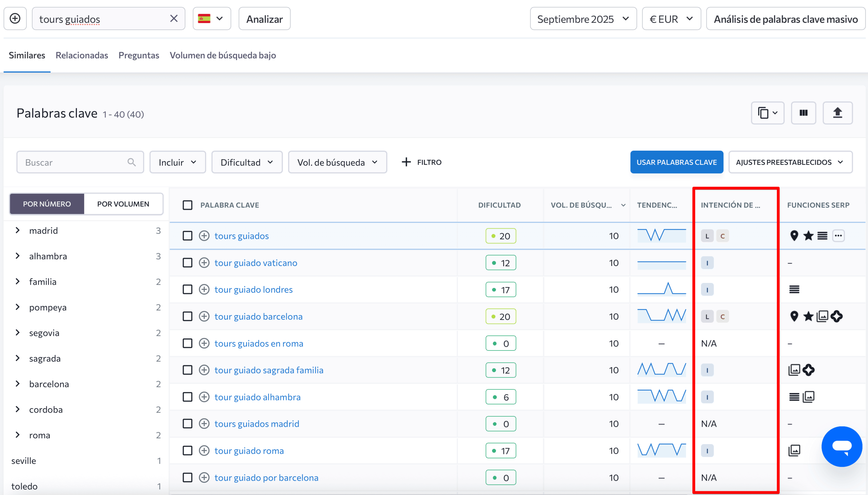Screen dimensions: 868x495
Task: Open the blue chat bubble widget
Action: pos(842,446)
